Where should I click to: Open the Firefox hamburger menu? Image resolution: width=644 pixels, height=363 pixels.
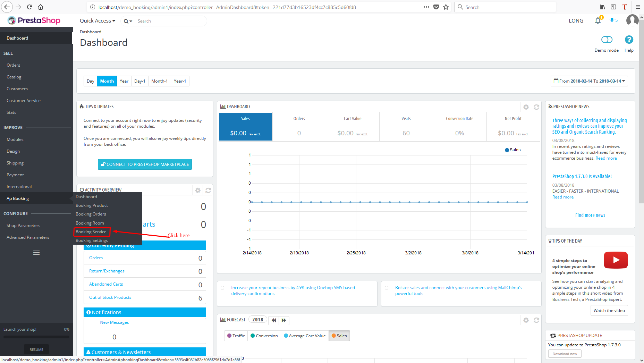tap(638, 7)
